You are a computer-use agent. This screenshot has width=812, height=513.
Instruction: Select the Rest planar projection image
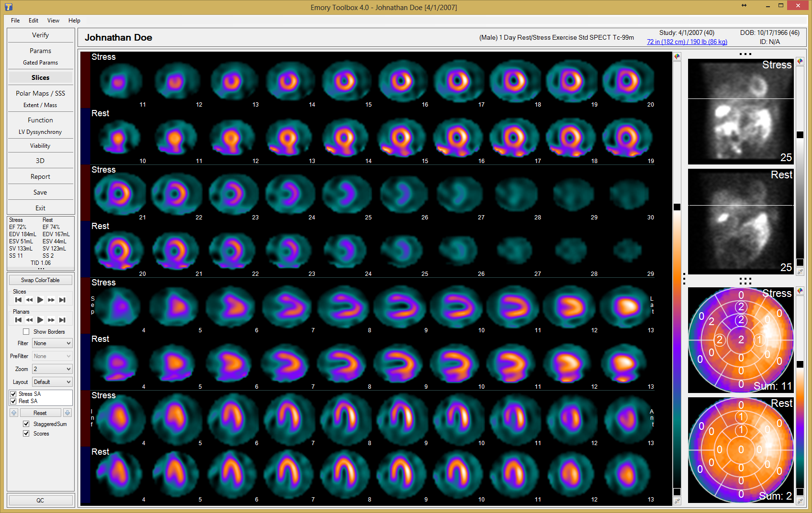[741, 221]
